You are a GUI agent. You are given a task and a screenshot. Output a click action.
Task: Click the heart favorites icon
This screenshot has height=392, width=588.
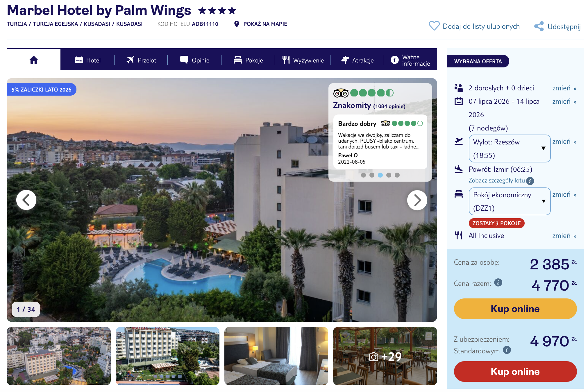pyautogui.click(x=434, y=26)
